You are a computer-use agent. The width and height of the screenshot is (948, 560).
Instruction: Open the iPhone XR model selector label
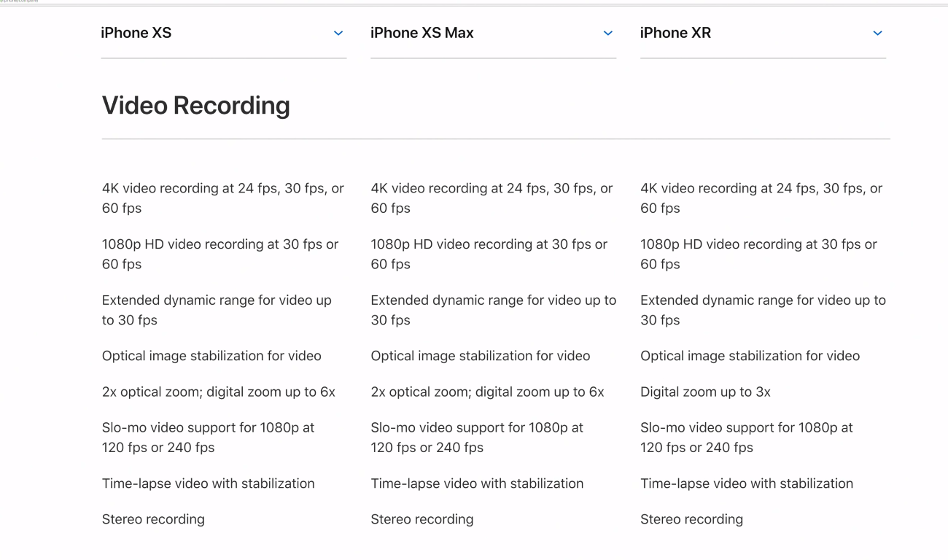click(x=675, y=33)
